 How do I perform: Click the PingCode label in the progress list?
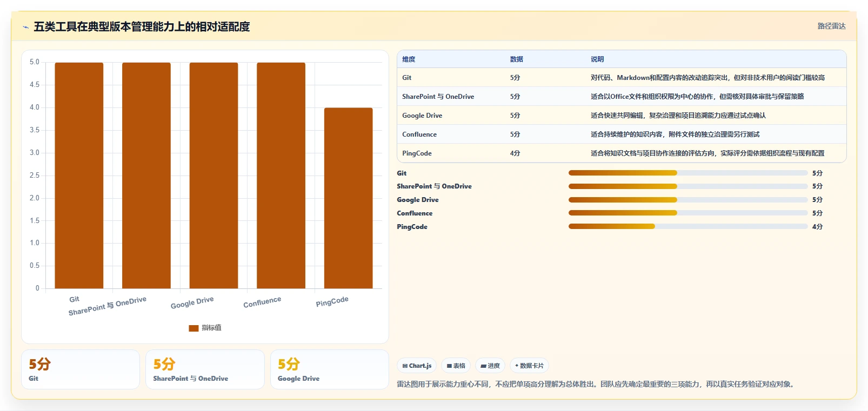click(412, 227)
